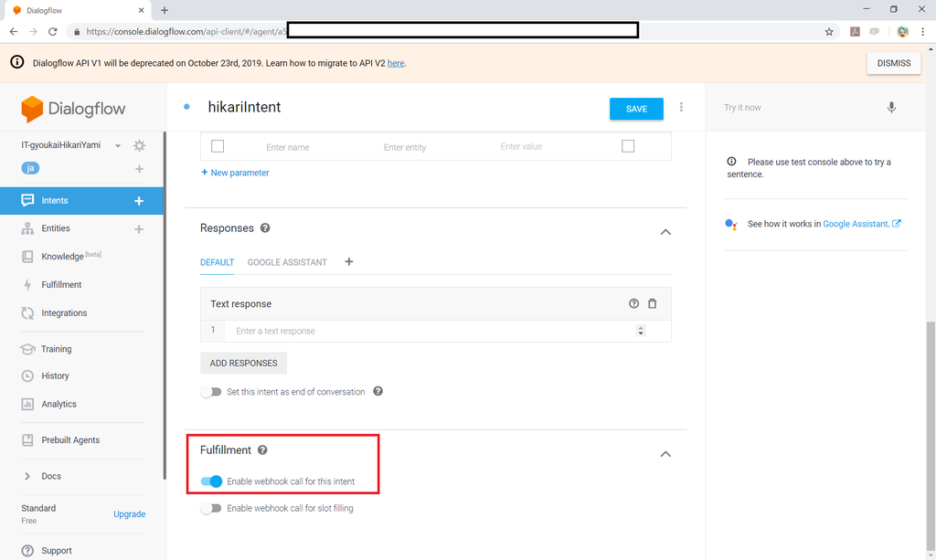Click the microphone icon

[891, 108]
